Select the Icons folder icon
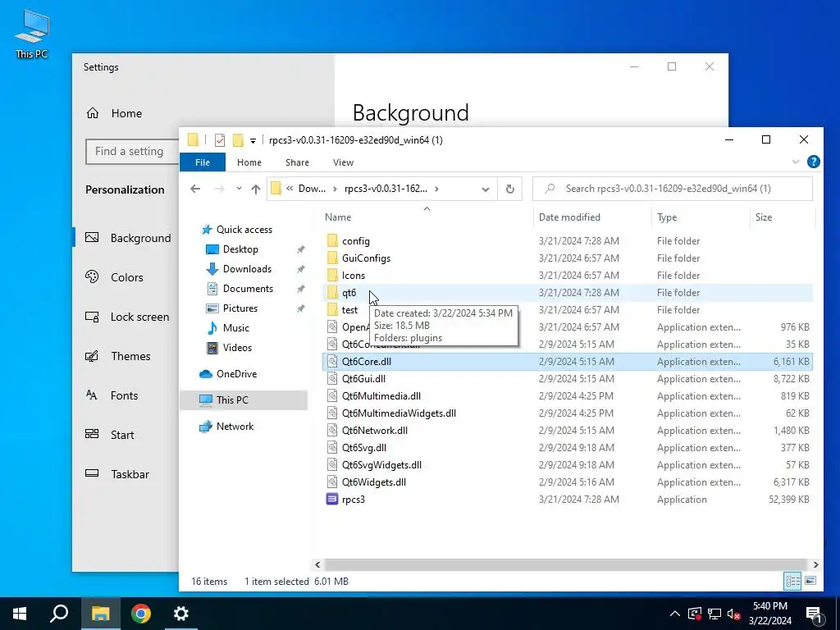840x630 pixels. coord(332,276)
